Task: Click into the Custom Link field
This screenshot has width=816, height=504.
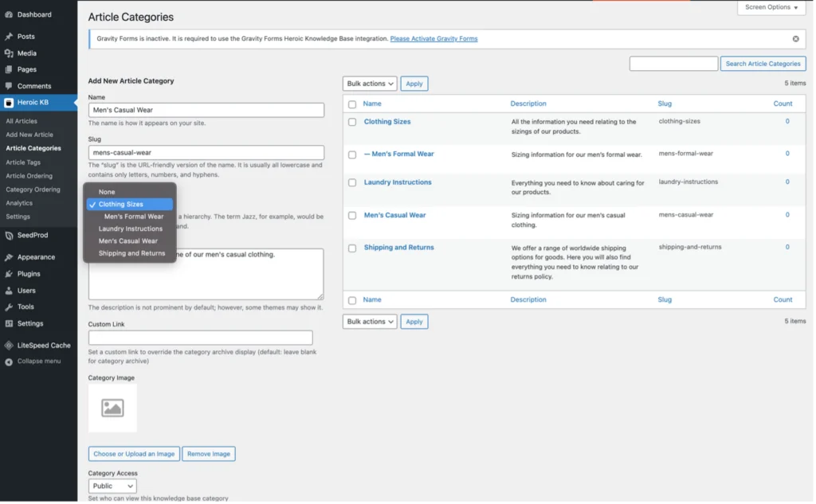Action: pos(200,338)
